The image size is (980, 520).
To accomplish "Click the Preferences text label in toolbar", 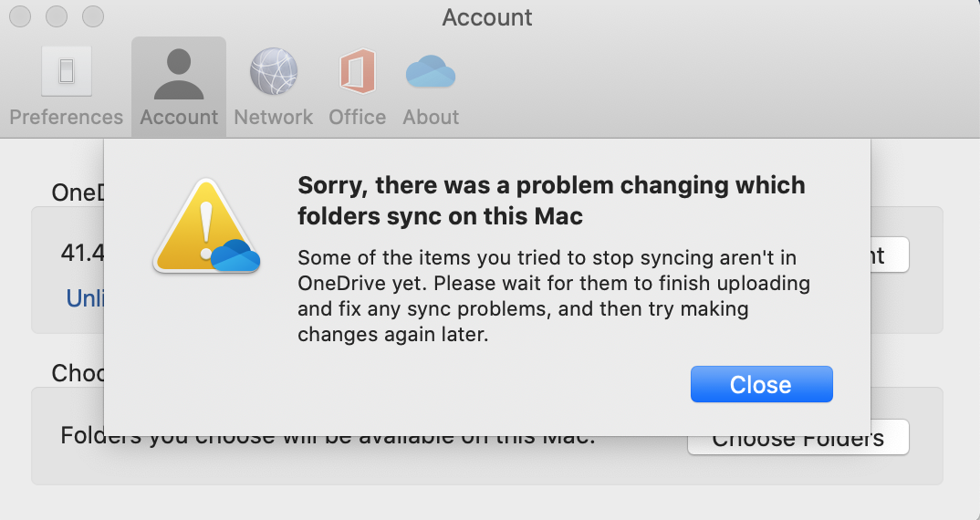I will pos(66,118).
